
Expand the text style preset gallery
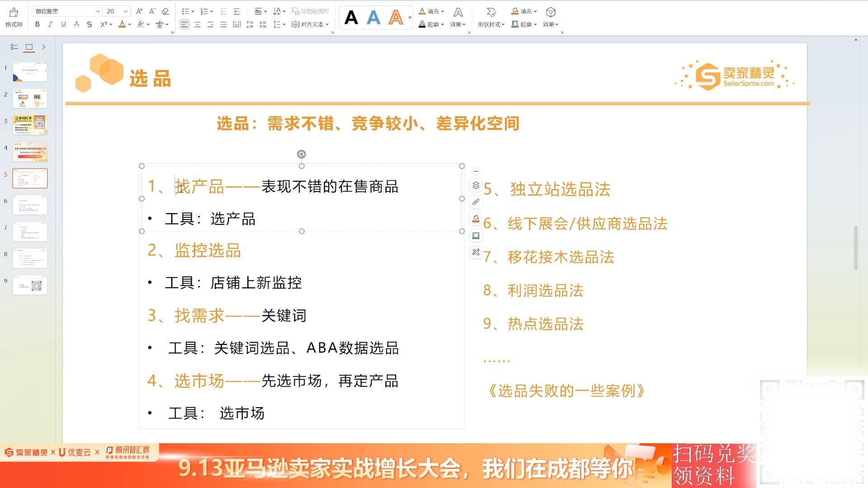point(410,18)
